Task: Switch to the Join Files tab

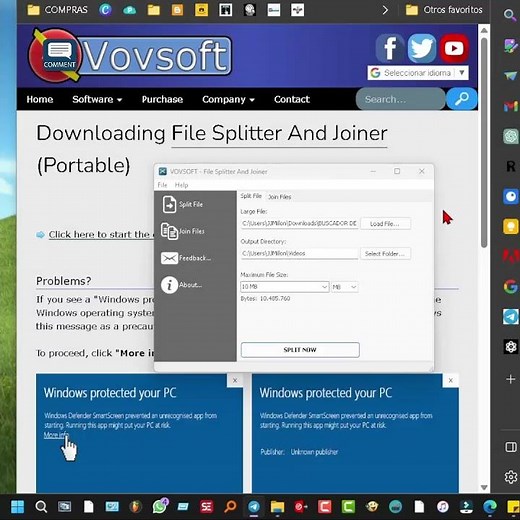Action: coord(280,197)
